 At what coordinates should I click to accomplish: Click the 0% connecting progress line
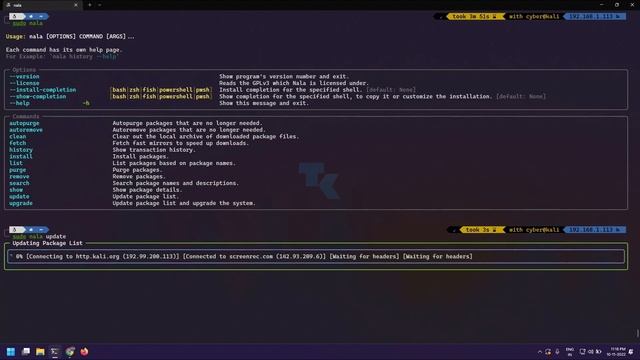(316, 256)
